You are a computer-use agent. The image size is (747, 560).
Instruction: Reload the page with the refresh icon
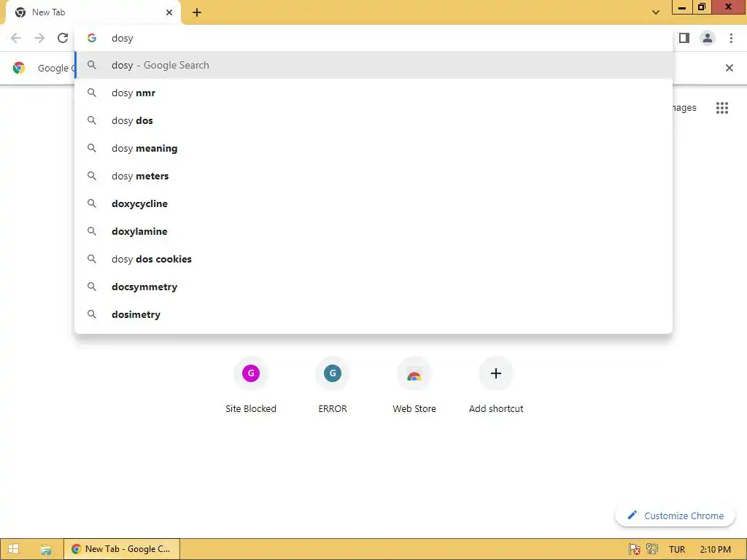63,38
